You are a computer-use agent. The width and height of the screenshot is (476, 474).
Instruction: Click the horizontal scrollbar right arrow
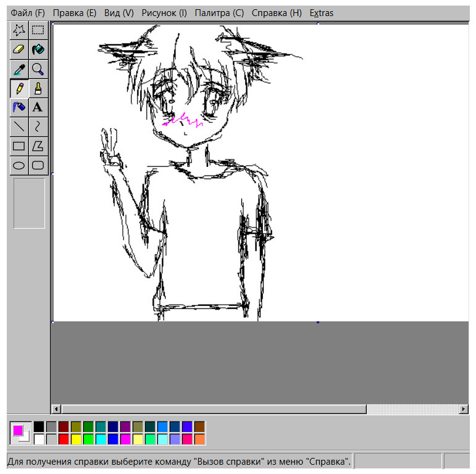(x=463, y=409)
